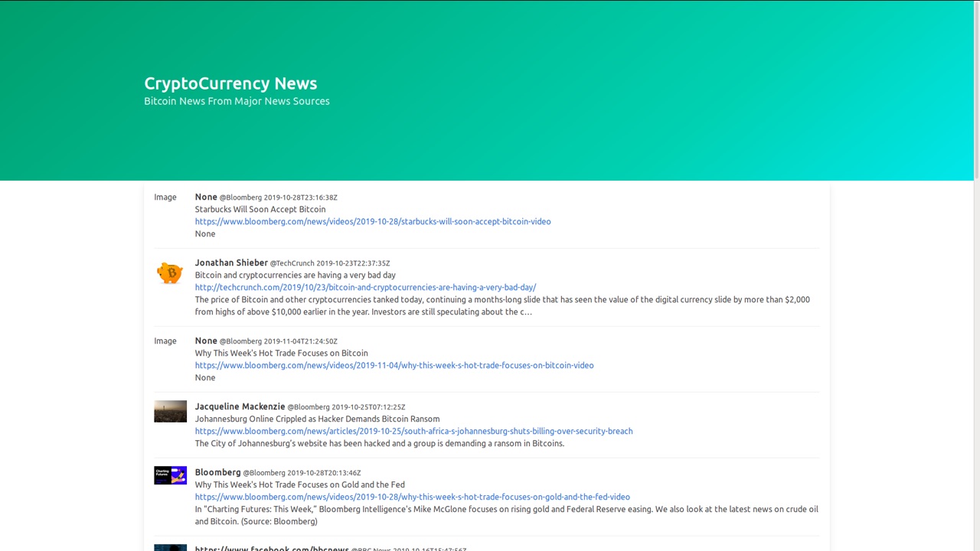Open the Starbucks Will Soon Accept Bitcoin video link
Viewport: 980px width, 551px height.
(x=373, y=222)
